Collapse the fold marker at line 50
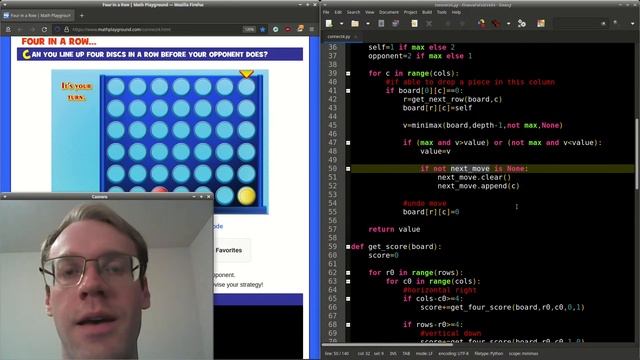 coord(348,169)
